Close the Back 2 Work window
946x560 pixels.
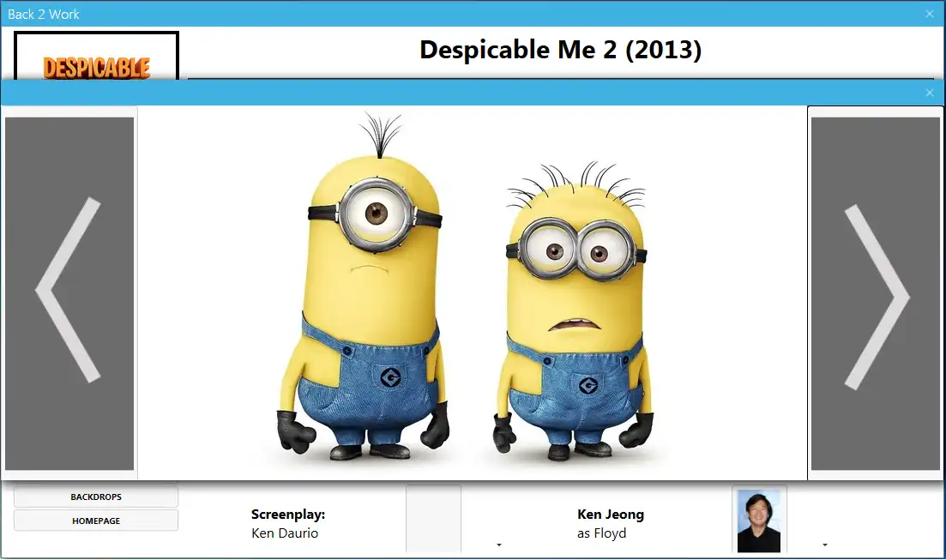point(930,14)
